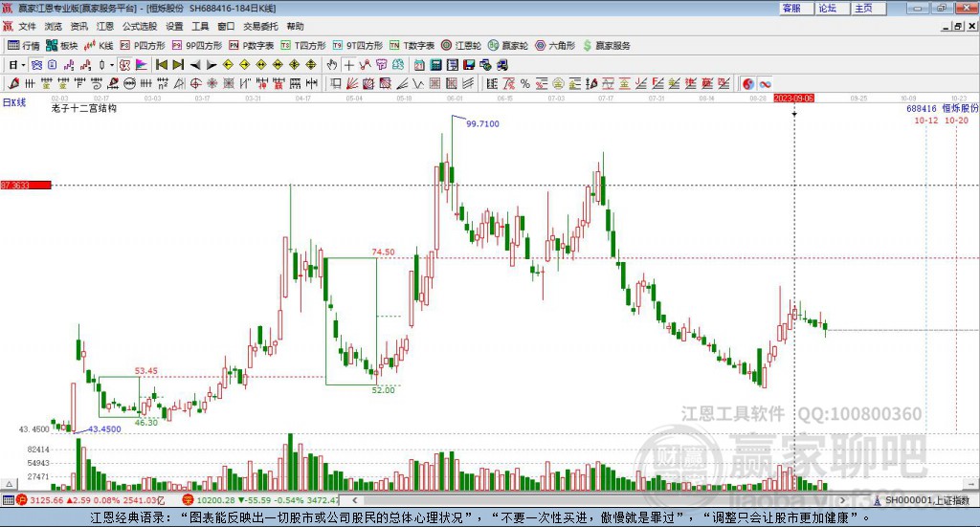Select the hand pan tool

(332, 65)
